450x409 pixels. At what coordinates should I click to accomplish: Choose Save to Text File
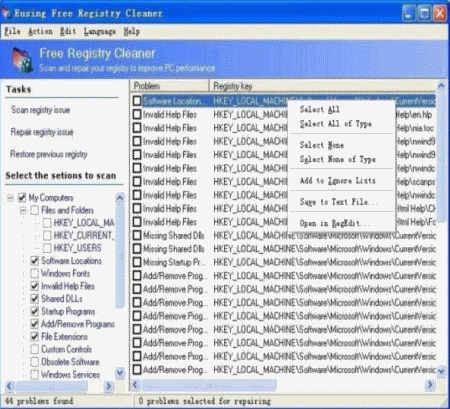point(341,202)
